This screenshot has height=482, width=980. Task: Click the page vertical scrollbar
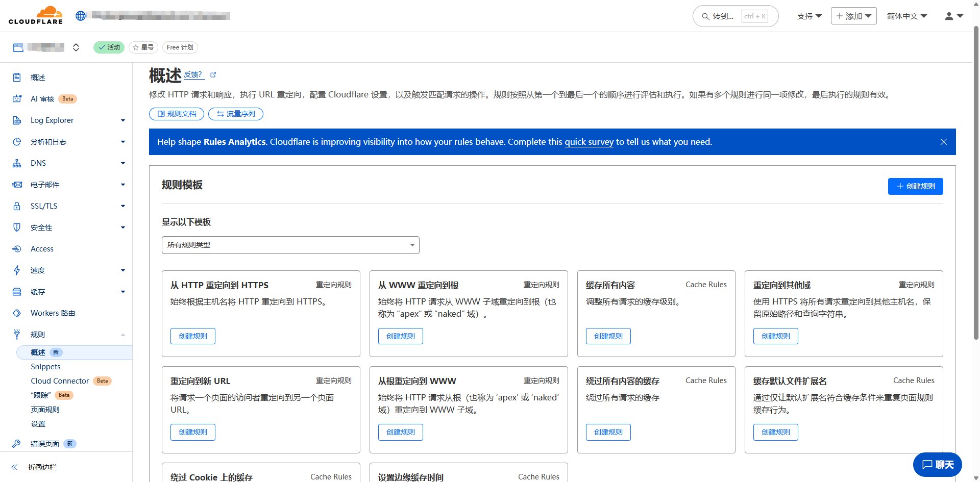coord(976,184)
